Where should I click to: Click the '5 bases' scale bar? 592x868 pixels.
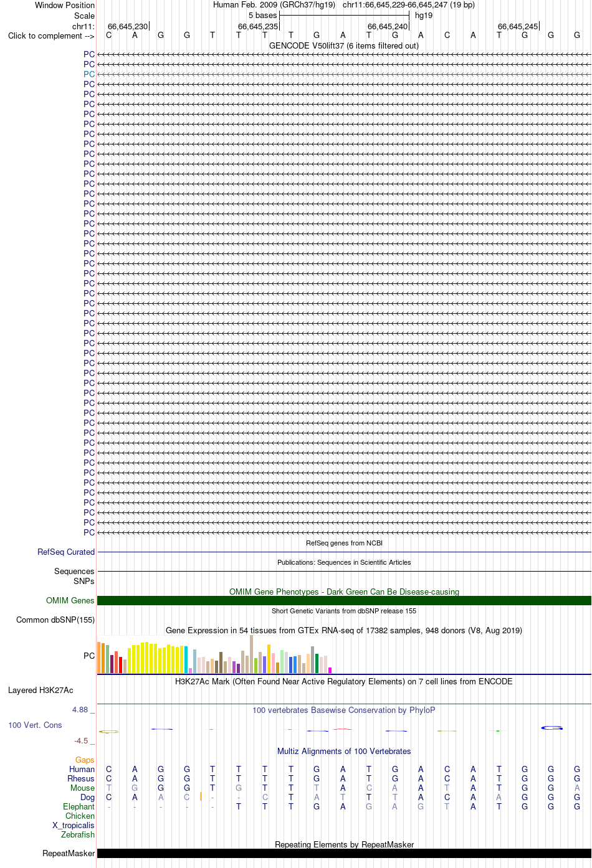[x=344, y=15]
